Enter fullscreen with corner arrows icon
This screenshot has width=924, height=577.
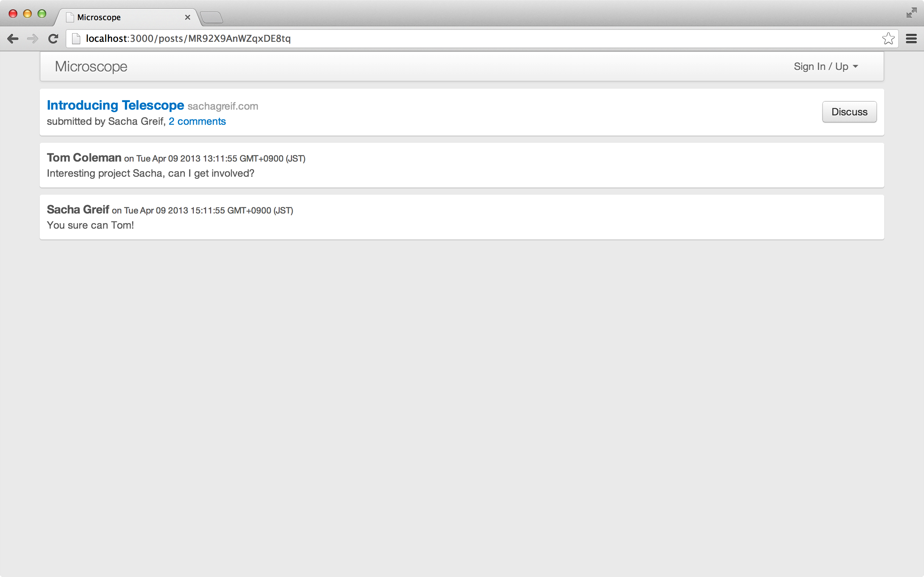[x=911, y=13]
